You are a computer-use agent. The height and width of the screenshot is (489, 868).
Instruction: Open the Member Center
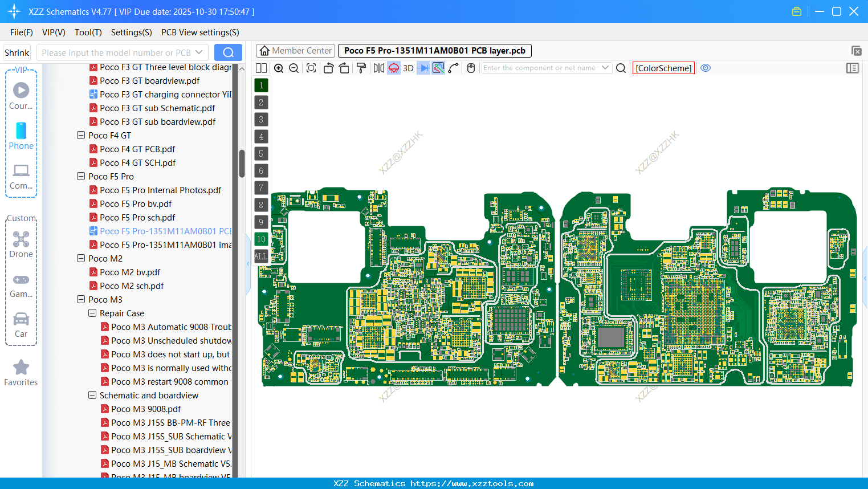pyautogui.click(x=295, y=50)
